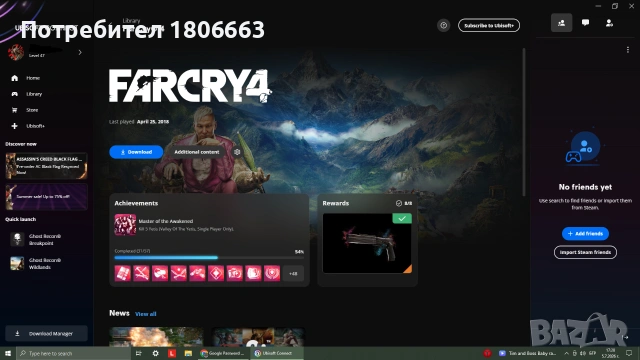This screenshot has width=640, height=360.
Task: Open File Explorer on the taskbar
Action: pos(188,353)
